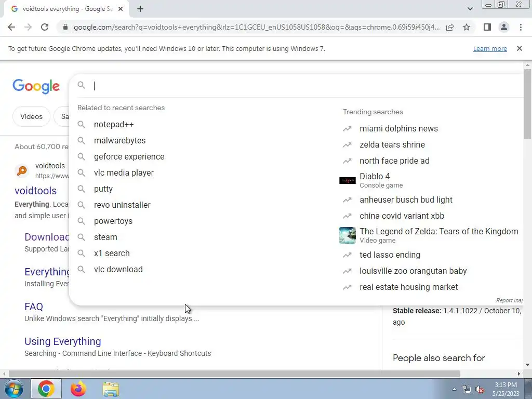The height and width of the screenshot is (399, 532).
Task: Open a new tab with plus icon
Action: coord(140,9)
